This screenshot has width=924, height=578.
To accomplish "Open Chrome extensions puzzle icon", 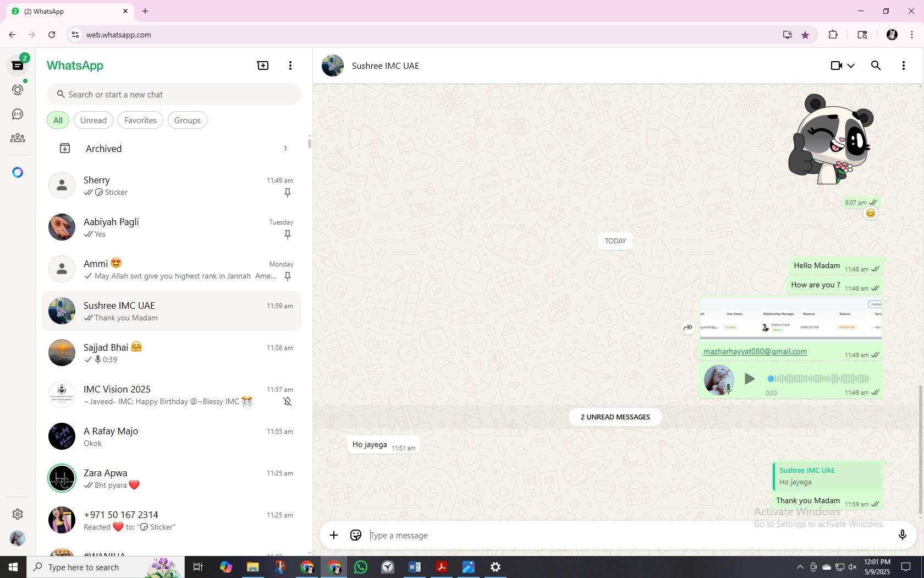I will [833, 35].
